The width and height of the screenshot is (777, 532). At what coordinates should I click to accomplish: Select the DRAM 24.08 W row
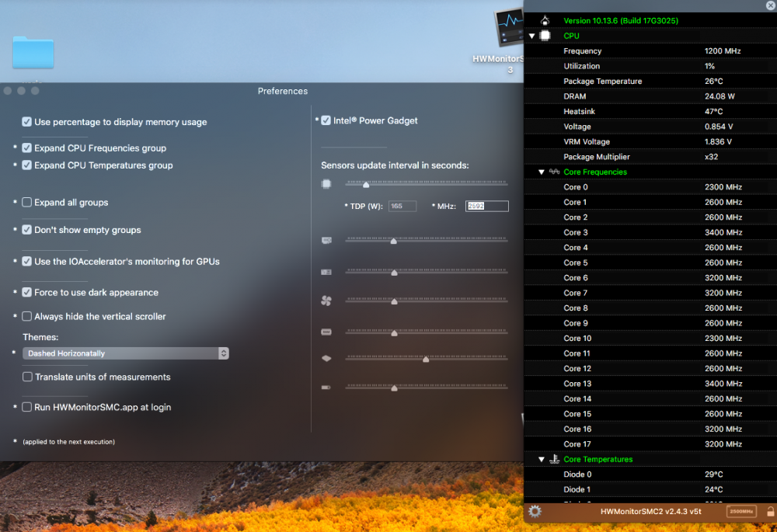pos(650,96)
